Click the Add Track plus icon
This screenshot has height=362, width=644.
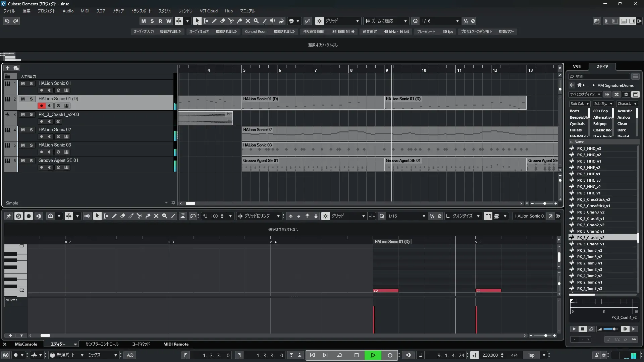click(7, 68)
